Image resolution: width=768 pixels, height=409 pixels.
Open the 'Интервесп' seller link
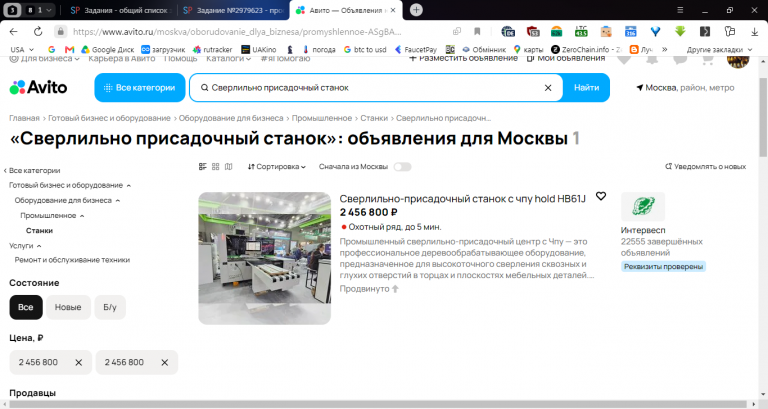pos(643,230)
